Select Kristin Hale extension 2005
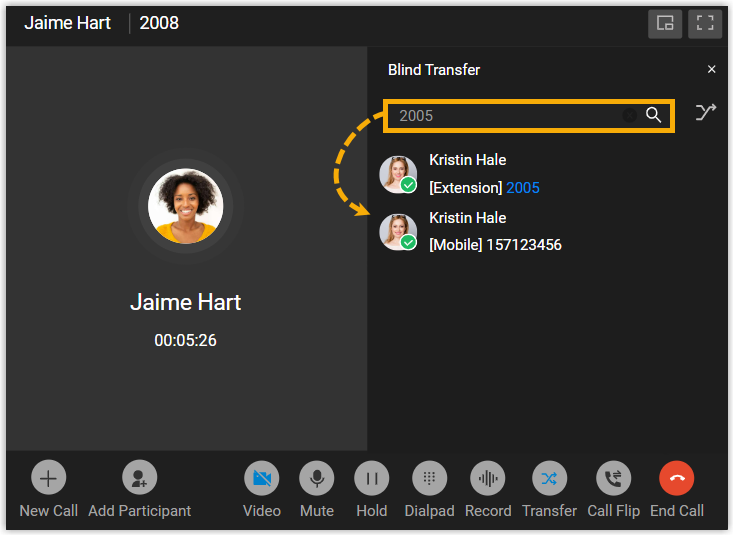The image size is (734, 536). click(548, 174)
